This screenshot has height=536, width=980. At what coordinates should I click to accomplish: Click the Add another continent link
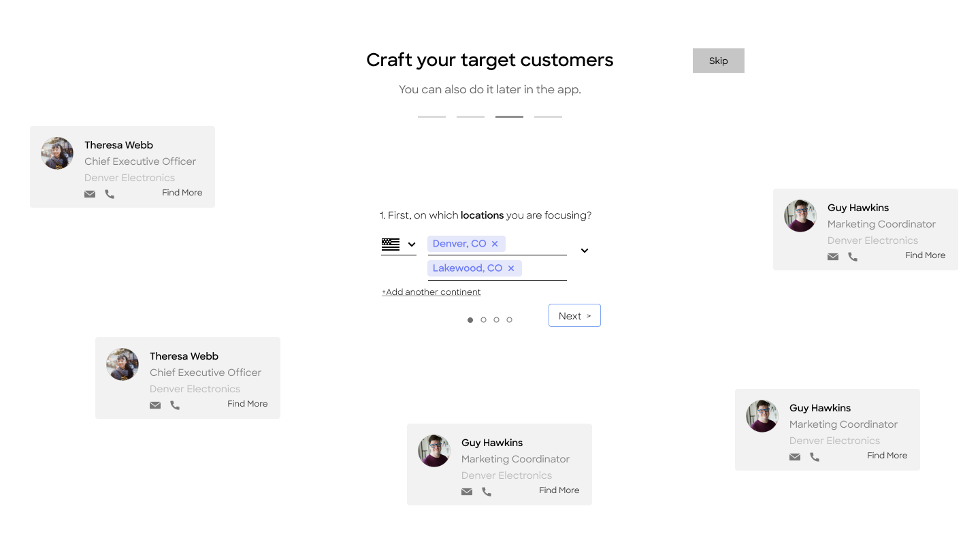tap(431, 292)
